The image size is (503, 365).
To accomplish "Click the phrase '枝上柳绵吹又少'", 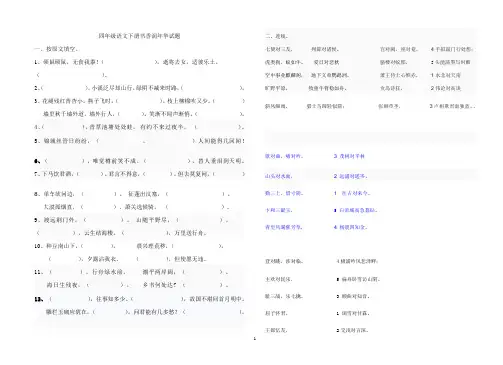I will point(188,101).
